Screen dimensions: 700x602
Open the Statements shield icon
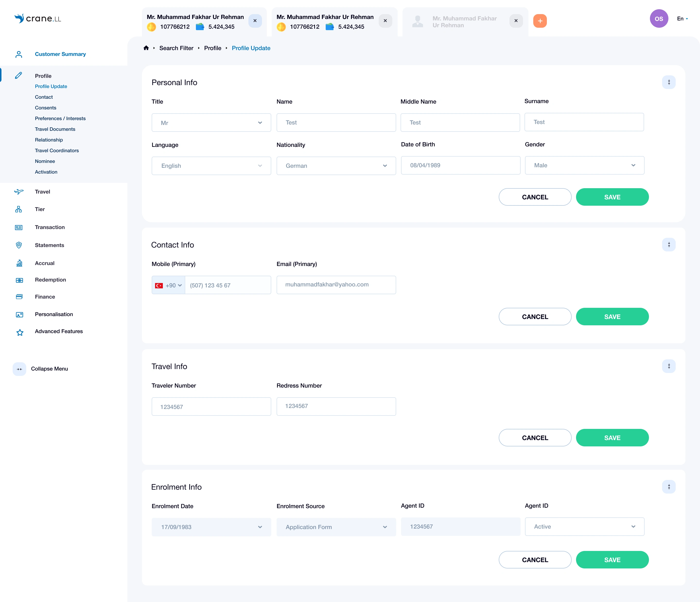point(19,245)
